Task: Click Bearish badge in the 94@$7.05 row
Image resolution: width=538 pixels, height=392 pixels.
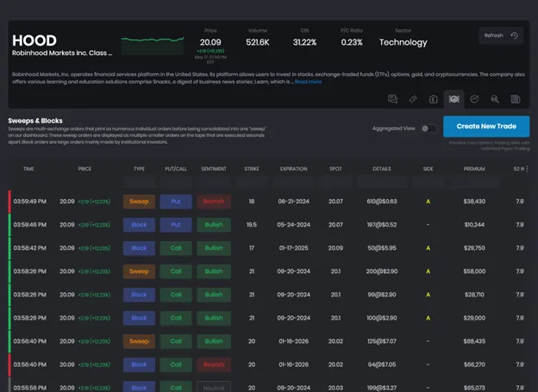Action: [x=214, y=365]
